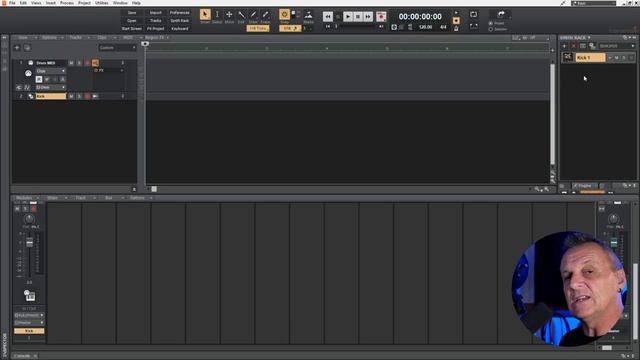Open the Custom track control dropdown
The height and width of the screenshot is (360, 640).
click(x=117, y=48)
